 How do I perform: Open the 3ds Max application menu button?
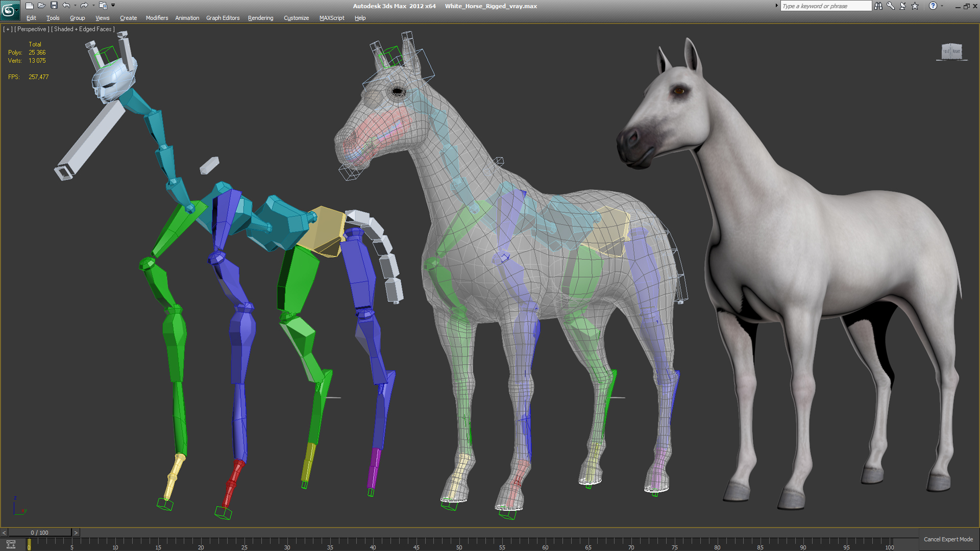click(9, 9)
